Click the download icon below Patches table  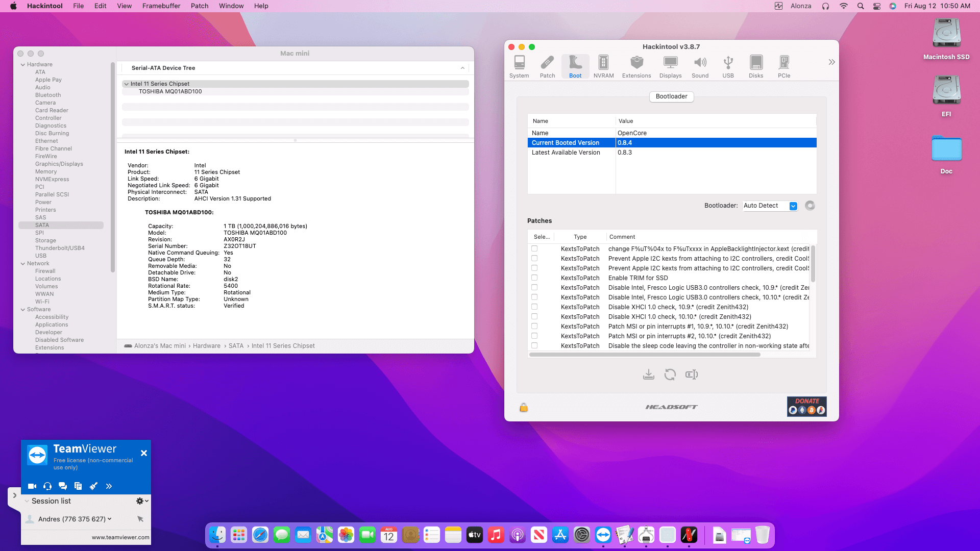pos(648,374)
